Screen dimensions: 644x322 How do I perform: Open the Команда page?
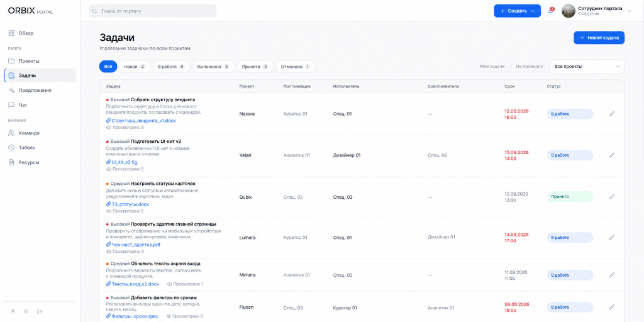click(40, 133)
